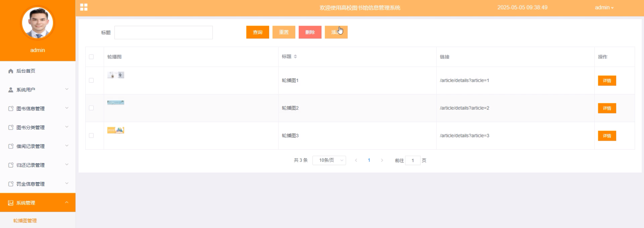Image resolution: width=644 pixels, height=228 pixels.
Task: Click the 轮播图3 thumbnail image
Action: 116,130
